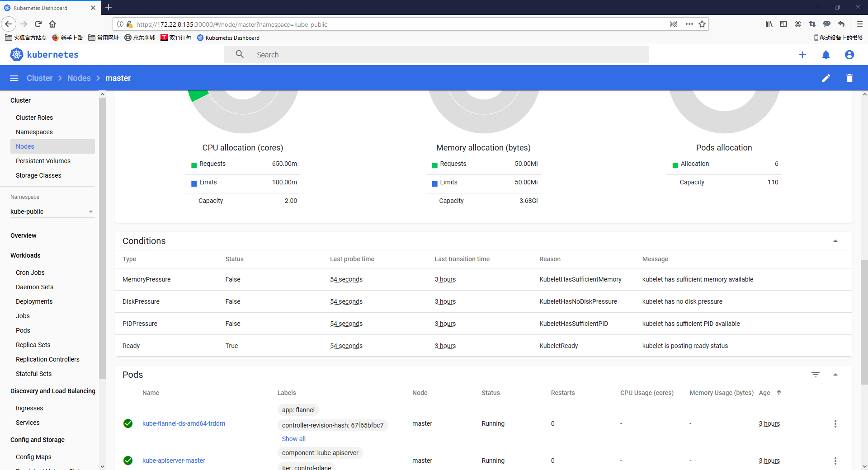
Task: Open notifications bell icon
Action: 826,55
